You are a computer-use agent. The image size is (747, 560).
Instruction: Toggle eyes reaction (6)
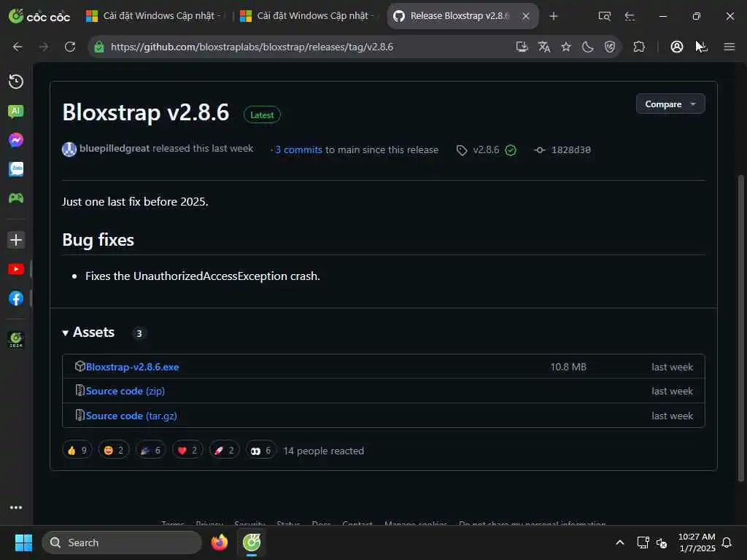tap(261, 450)
